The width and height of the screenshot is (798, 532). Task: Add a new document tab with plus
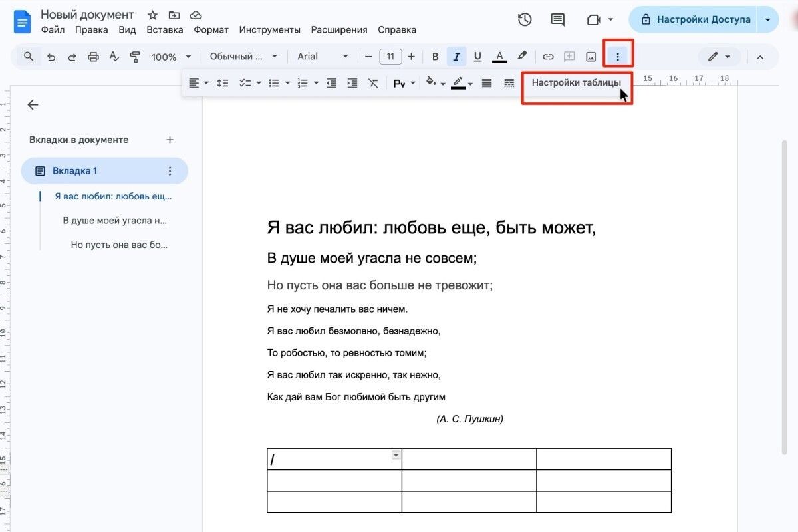click(170, 140)
